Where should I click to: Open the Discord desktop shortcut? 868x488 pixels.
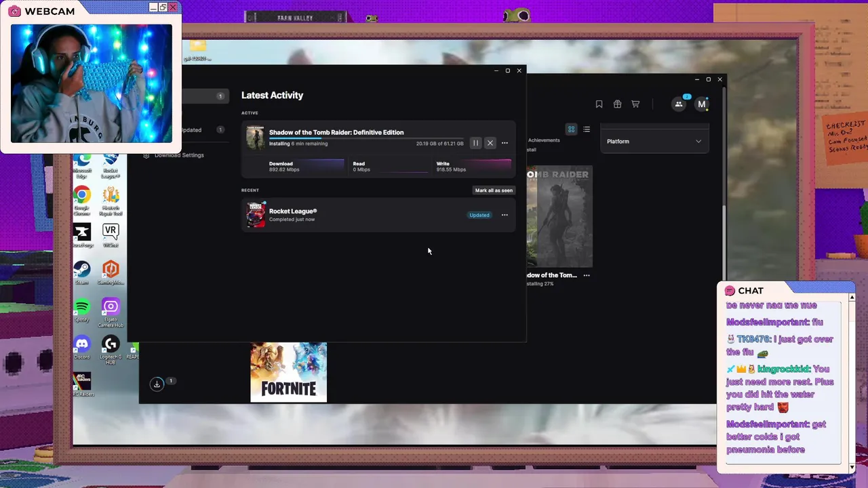tap(82, 346)
